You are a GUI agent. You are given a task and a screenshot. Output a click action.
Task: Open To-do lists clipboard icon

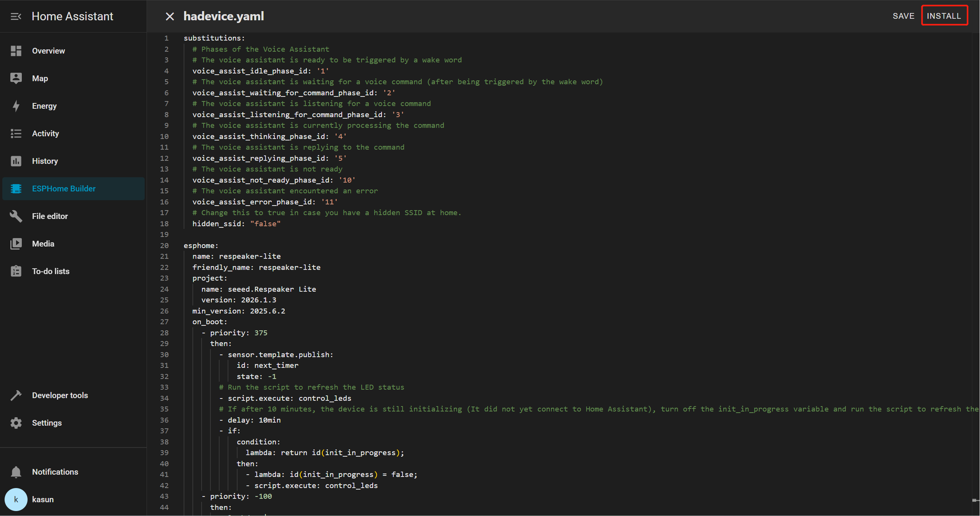[16, 271]
